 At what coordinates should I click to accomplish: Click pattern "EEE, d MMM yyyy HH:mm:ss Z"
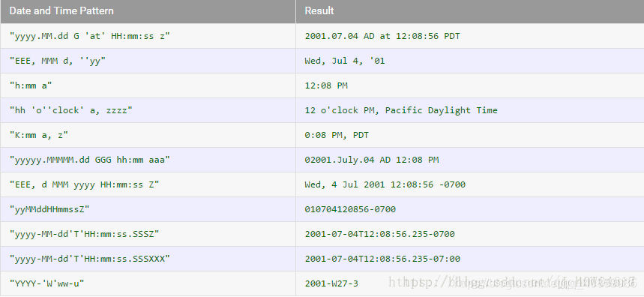coord(84,184)
